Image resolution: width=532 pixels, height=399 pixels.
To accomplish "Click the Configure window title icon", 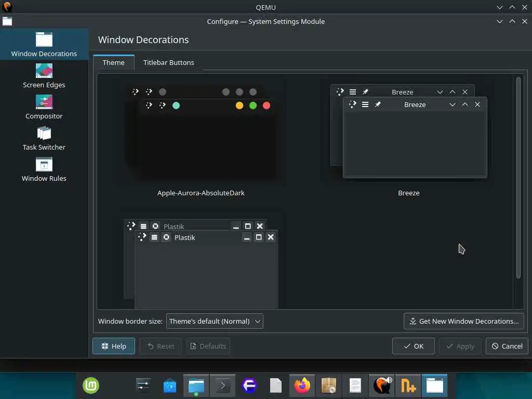I will coord(7,21).
